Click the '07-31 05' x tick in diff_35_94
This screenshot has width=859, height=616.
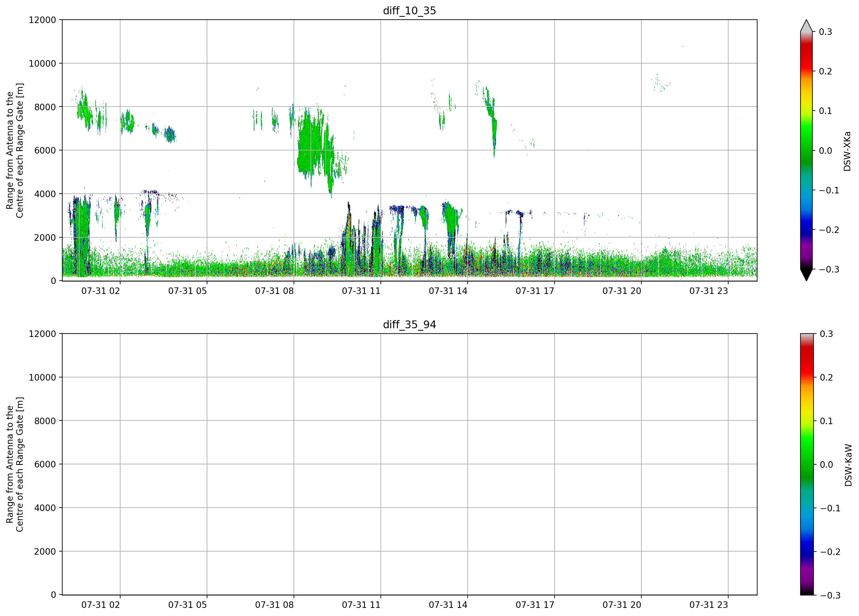coord(187,605)
